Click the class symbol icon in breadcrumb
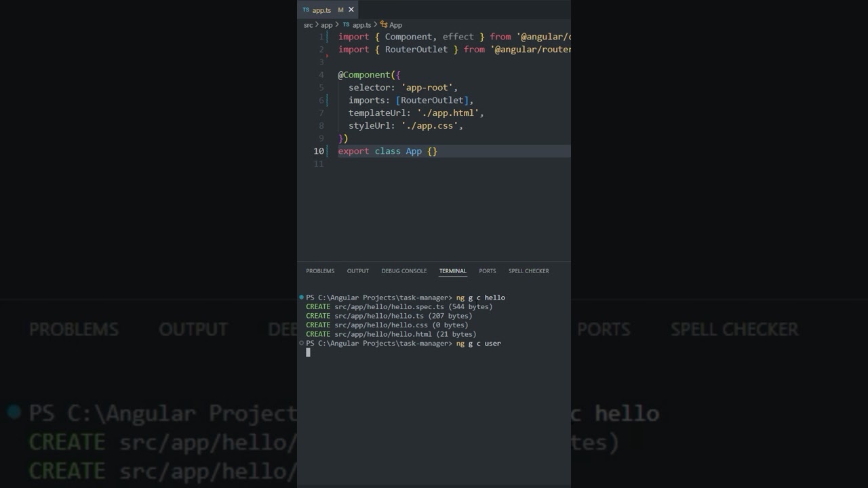This screenshot has width=868, height=488. coord(384,25)
